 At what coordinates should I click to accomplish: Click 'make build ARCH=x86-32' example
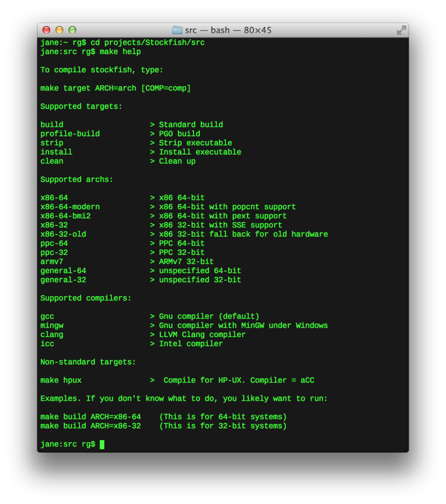[x=91, y=426]
